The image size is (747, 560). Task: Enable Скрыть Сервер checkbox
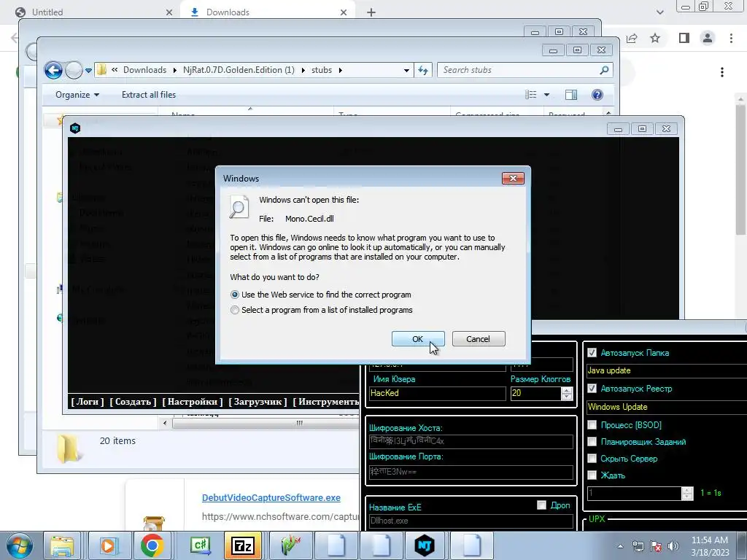pyautogui.click(x=592, y=459)
